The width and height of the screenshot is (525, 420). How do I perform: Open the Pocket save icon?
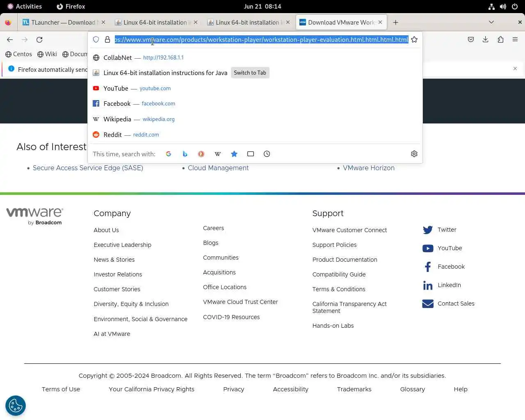(471, 39)
